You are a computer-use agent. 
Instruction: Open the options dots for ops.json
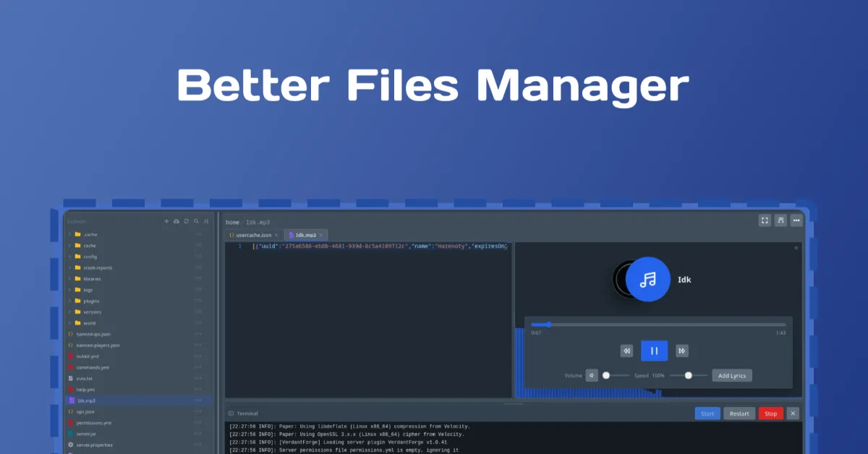[x=198, y=411]
